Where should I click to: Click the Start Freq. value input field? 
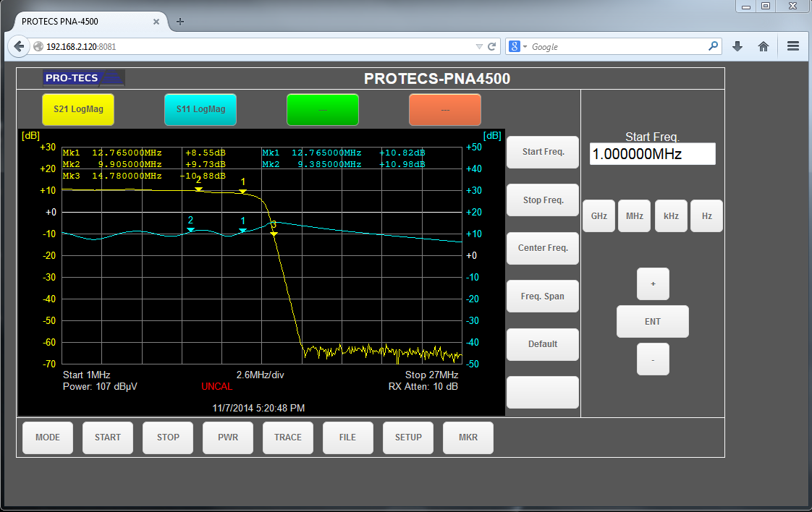[652, 154]
